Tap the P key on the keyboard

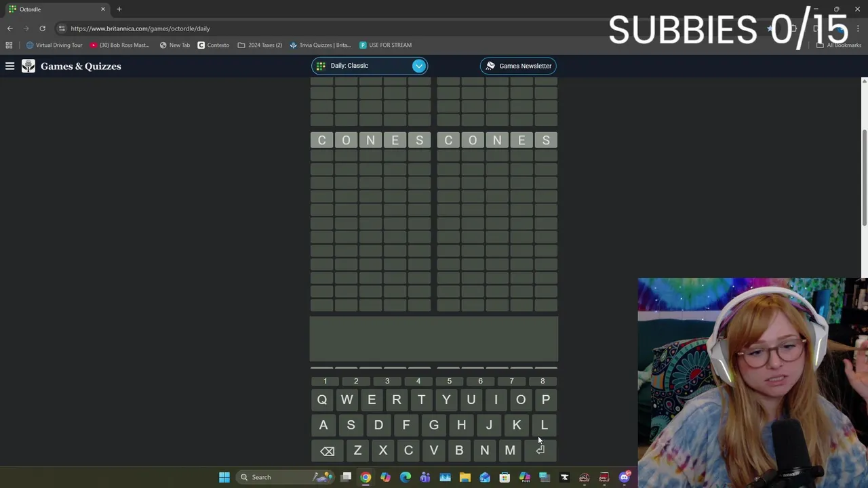point(546,400)
